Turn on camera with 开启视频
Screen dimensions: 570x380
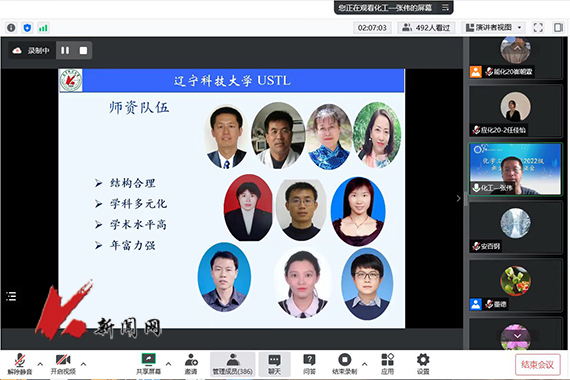pos(63,364)
